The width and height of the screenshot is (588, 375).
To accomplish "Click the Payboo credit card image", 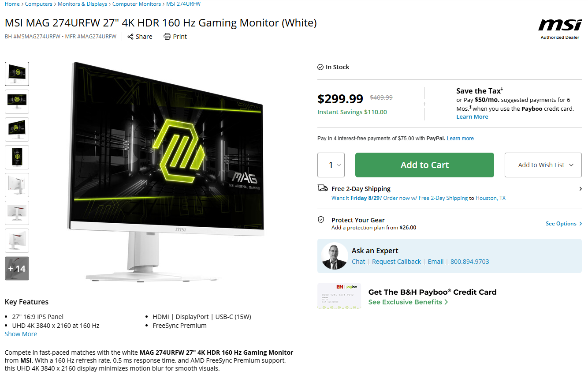I will [x=339, y=296].
